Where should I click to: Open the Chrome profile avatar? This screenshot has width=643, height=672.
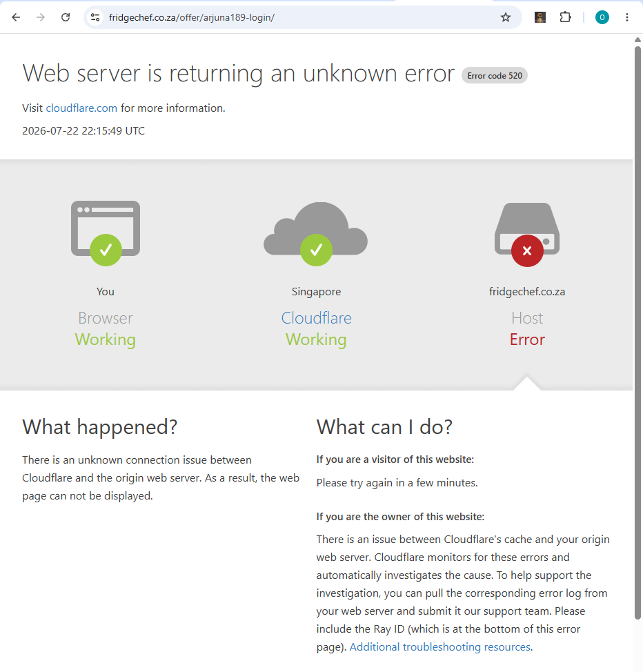602,17
